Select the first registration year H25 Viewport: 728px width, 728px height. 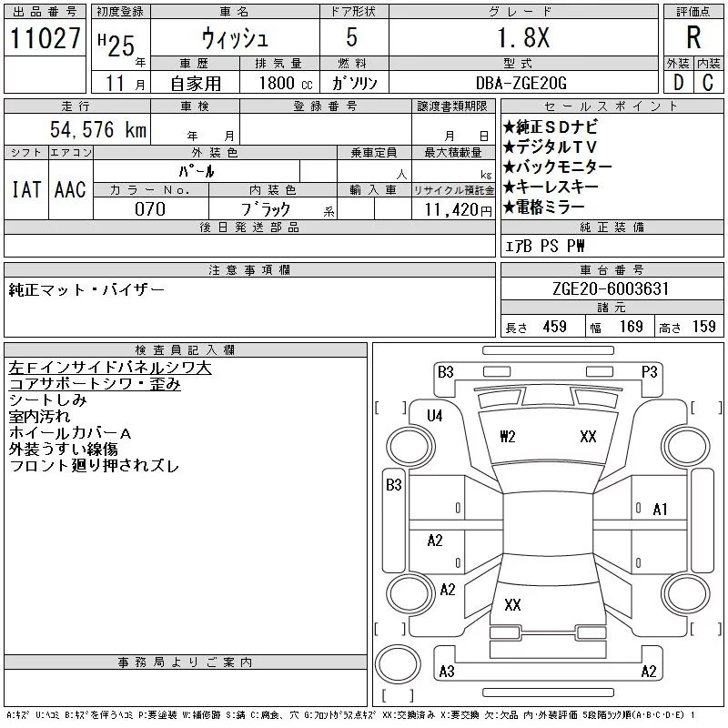coord(116,45)
